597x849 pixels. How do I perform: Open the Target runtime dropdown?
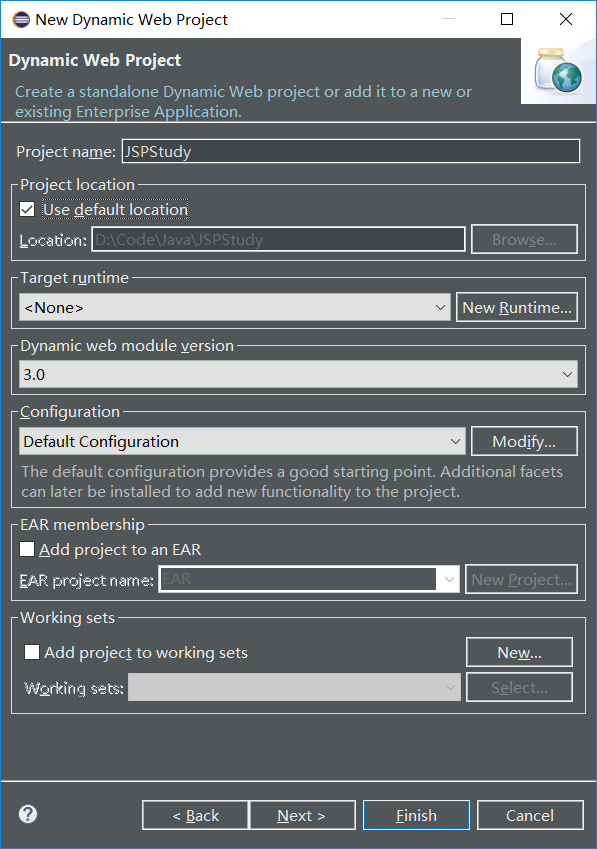(x=441, y=307)
